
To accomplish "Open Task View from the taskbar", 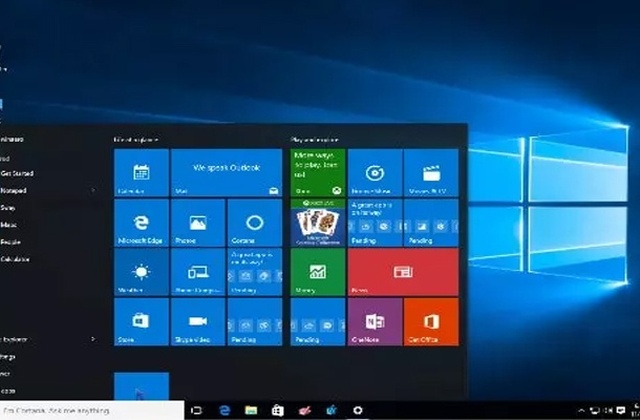I will (x=197, y=410).
